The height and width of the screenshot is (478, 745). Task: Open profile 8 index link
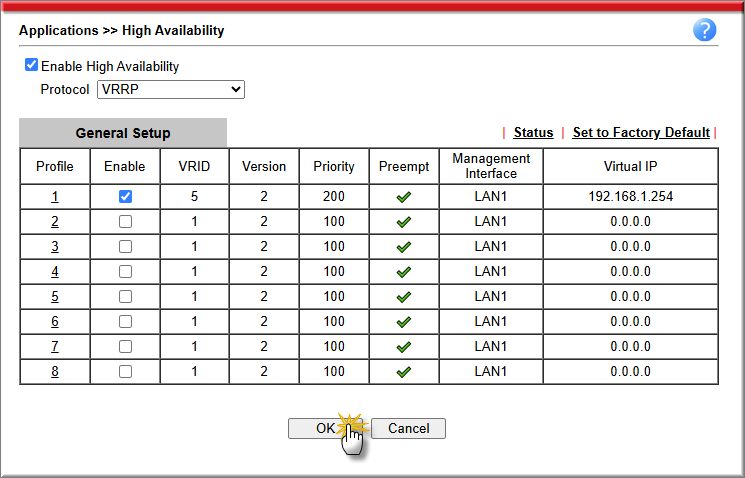pyautogui.click(x=55, y=372)
